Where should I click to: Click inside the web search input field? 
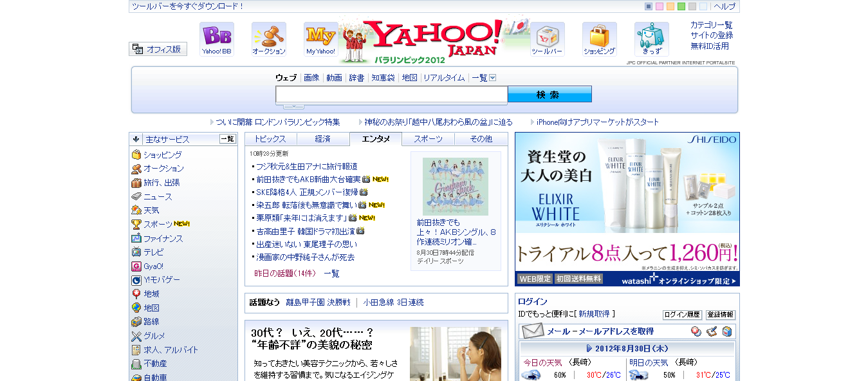392,95
